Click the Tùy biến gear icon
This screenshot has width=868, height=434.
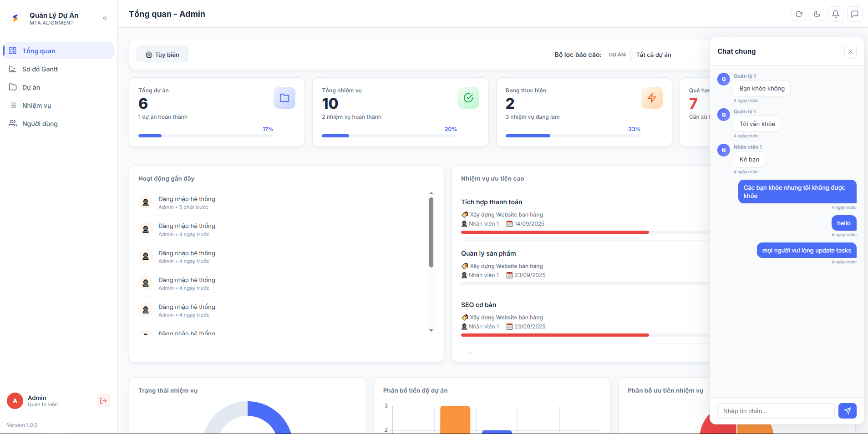coord(149,55)
